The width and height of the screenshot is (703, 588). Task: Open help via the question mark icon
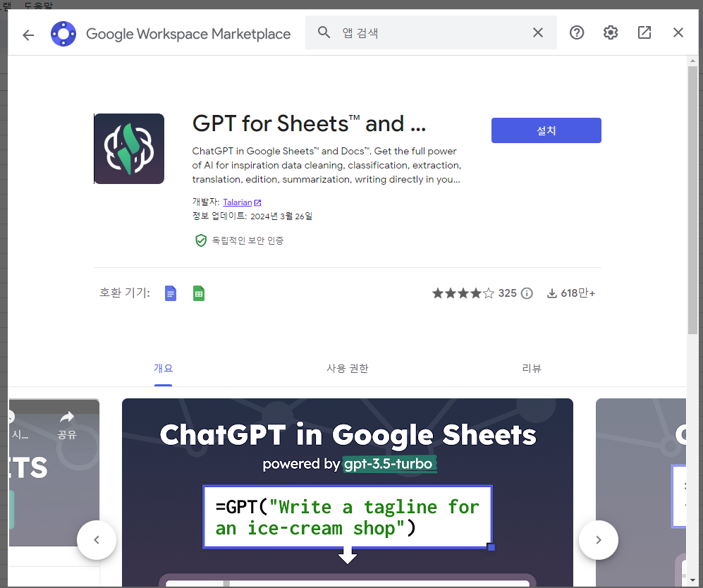click(577, 32)
